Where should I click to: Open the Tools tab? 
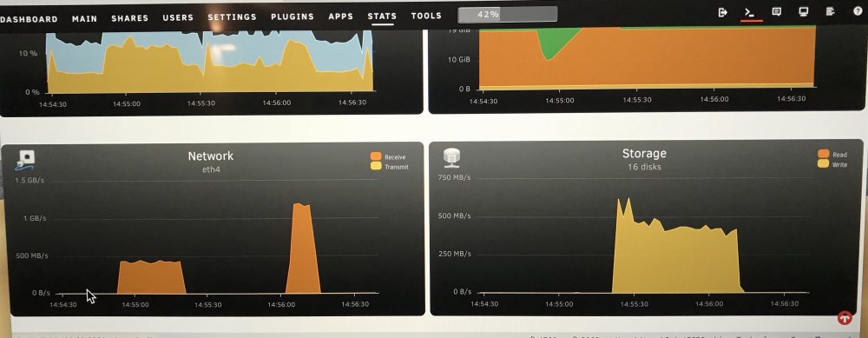tap(426, 16)
